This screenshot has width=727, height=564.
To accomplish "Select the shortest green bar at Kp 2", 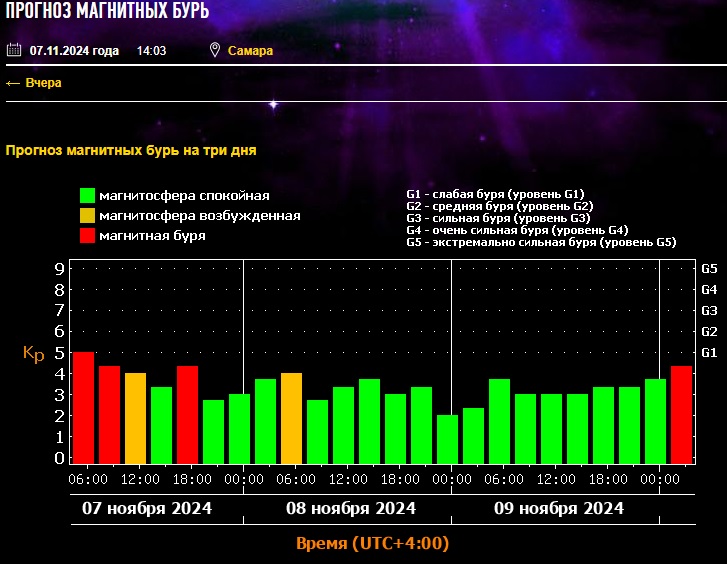I will click(x=447, y=439).
